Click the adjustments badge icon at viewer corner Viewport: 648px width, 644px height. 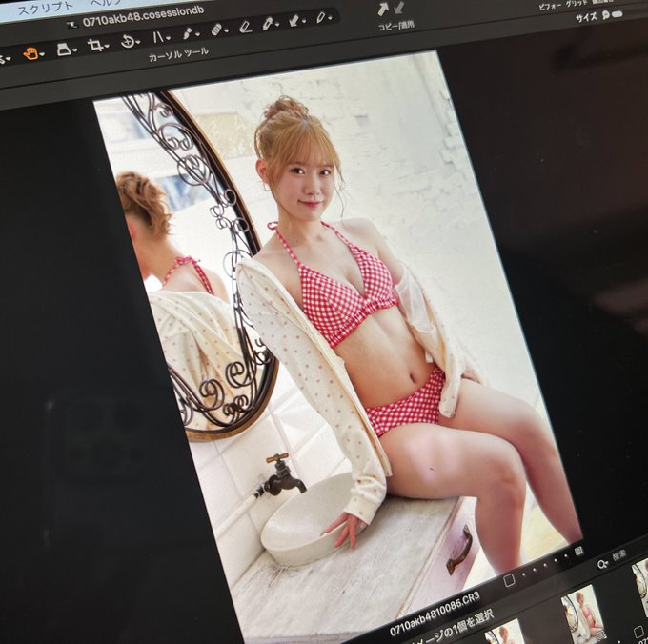point(578,551)
